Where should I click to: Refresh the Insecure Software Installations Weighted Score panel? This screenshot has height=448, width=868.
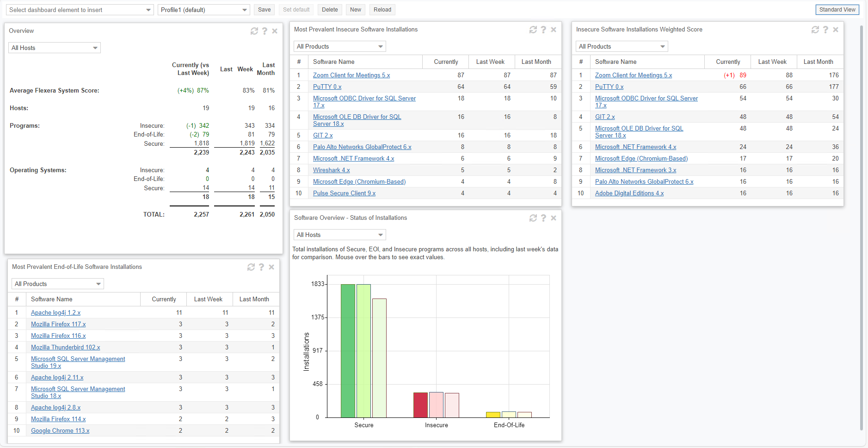815,30
